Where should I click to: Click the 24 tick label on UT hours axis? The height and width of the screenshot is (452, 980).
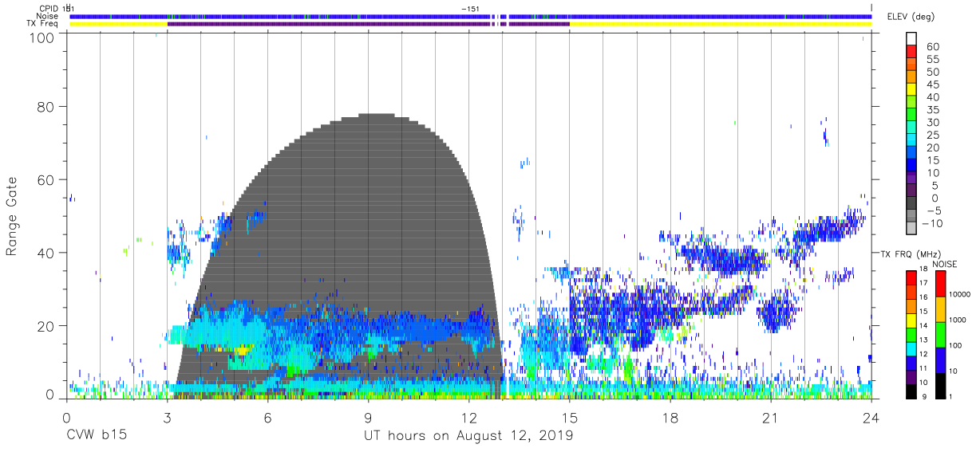(871, 418)
